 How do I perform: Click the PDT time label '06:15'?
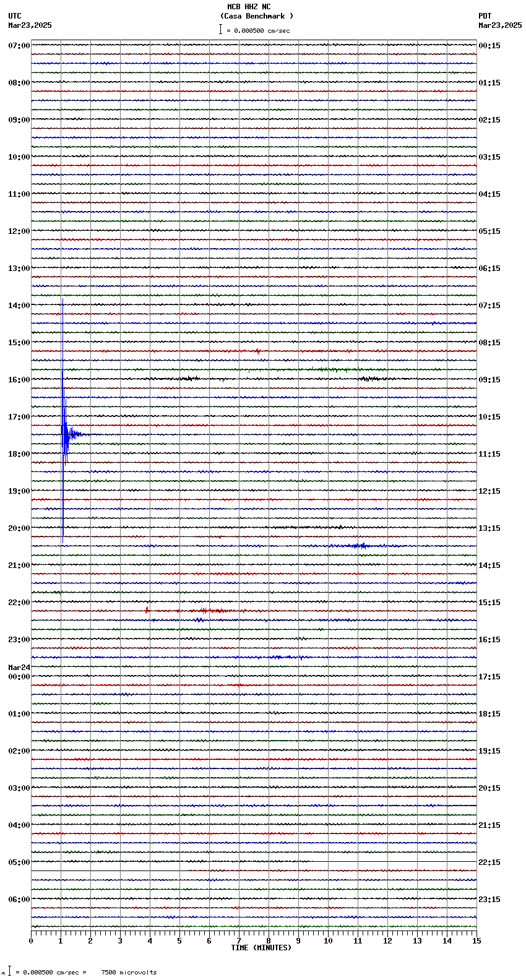point(489,269)
